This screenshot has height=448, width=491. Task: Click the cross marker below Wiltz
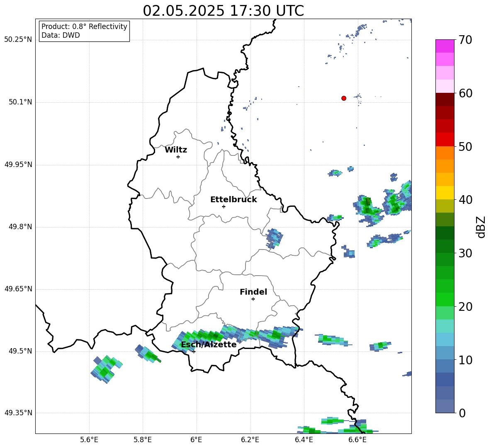pos(178,157)
